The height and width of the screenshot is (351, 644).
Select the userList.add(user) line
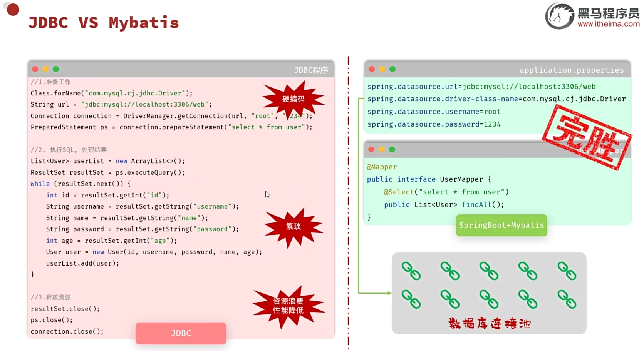click(83, 263)
